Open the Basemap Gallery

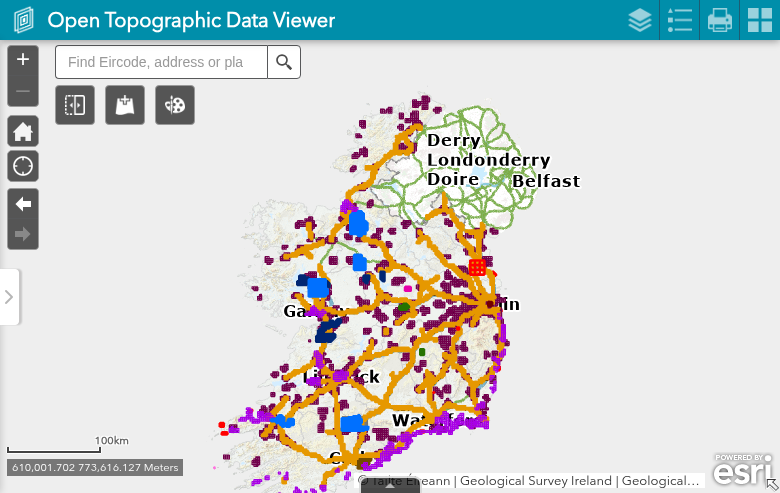tap(759, 20)
